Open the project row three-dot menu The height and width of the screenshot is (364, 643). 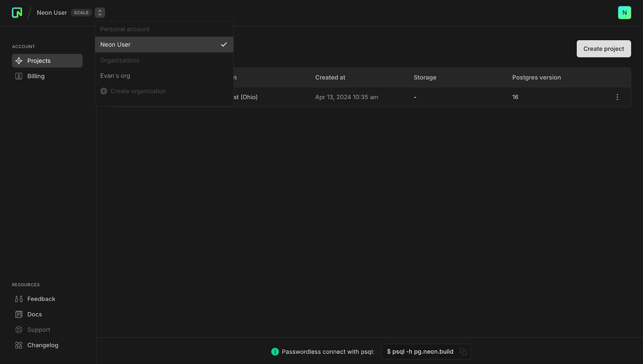coord(617,97)
